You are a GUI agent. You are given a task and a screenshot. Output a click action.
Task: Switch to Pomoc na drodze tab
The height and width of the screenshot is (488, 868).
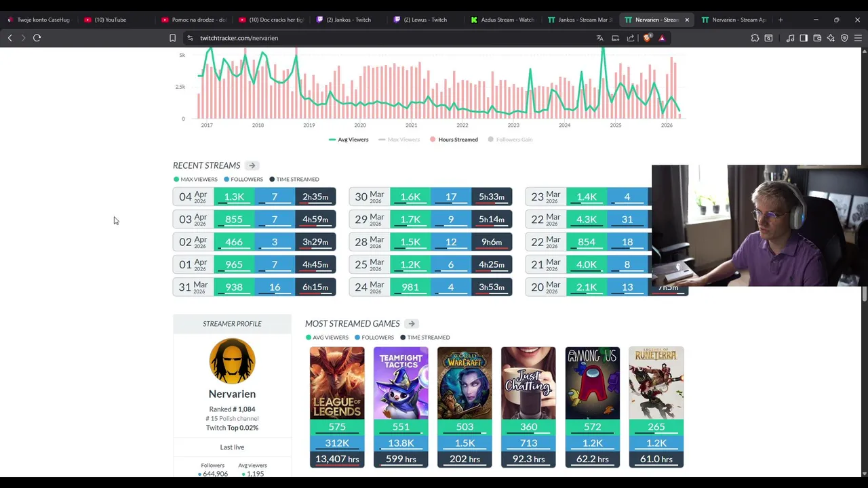coord(194,20)
